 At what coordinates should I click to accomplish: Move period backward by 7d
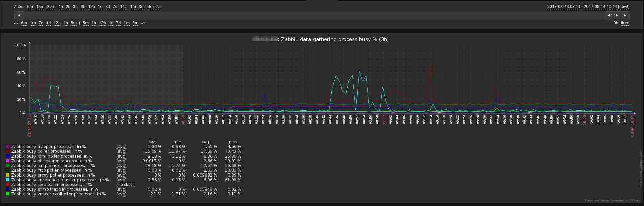(x=41, y=23)
